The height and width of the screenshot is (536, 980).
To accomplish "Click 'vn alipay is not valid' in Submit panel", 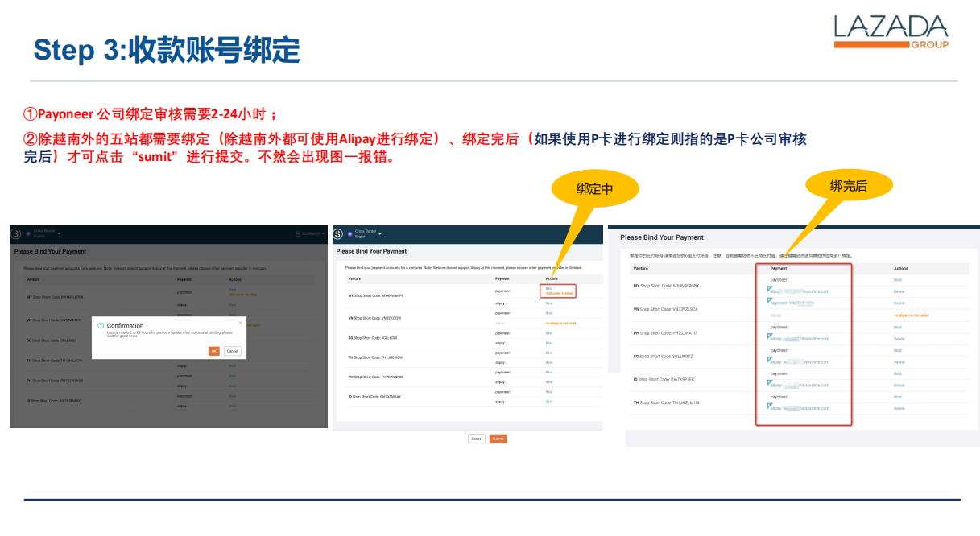I will pos(560,323).
